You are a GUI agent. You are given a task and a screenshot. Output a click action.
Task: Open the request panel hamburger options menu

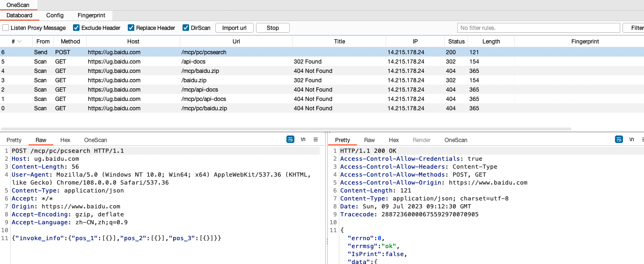[315, 139]
